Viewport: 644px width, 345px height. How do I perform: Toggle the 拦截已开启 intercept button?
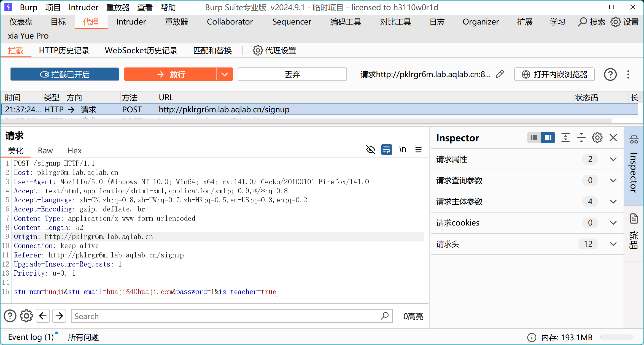(65, 74)
